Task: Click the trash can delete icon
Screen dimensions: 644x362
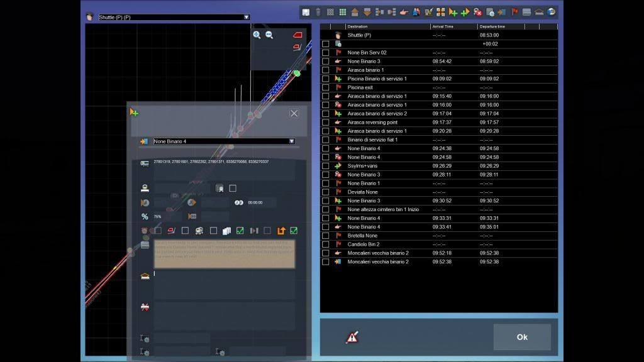Action: tap(318, 13)
